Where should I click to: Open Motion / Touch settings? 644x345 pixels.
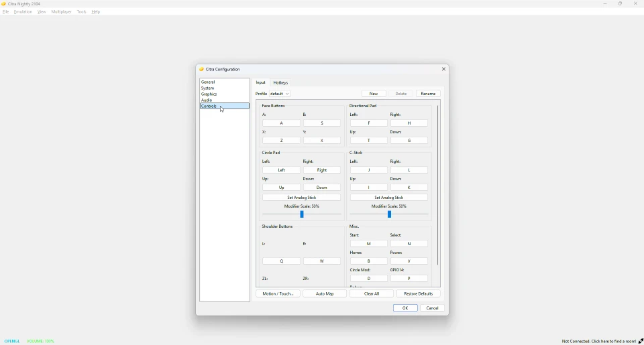(278, 293)
